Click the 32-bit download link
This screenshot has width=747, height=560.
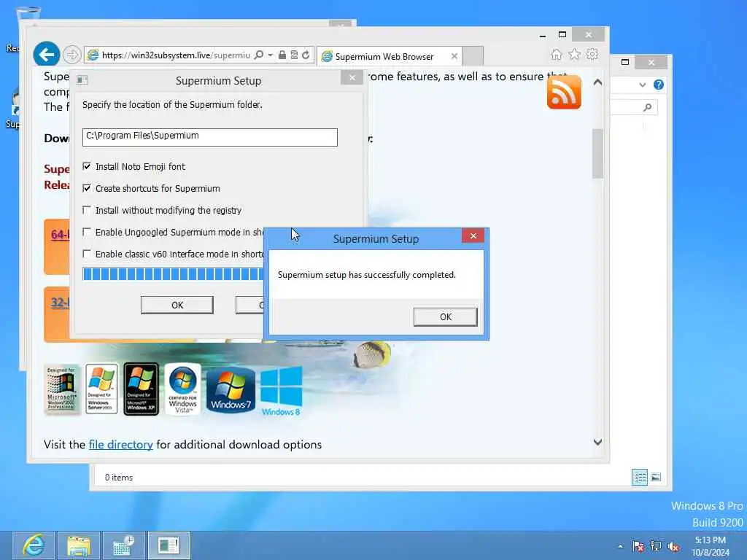(x=60, y=303)
